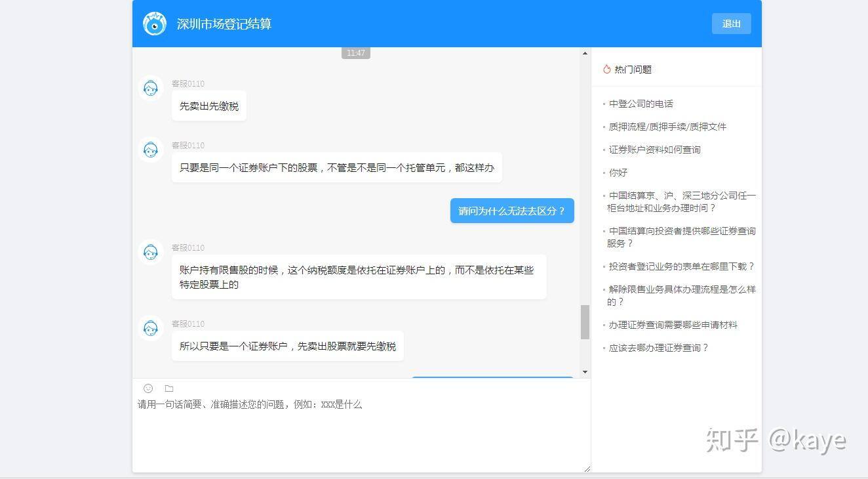Screen dimensions: 868x479
Task: Open question 中国结算向投资者提供哪些证券查询服务
Action: click(x=681, y=237)
